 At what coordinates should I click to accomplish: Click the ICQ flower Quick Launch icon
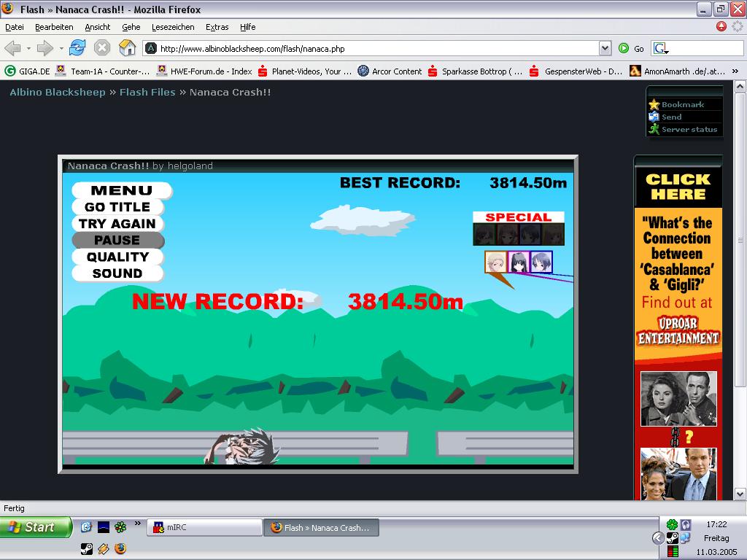point(120,526)
